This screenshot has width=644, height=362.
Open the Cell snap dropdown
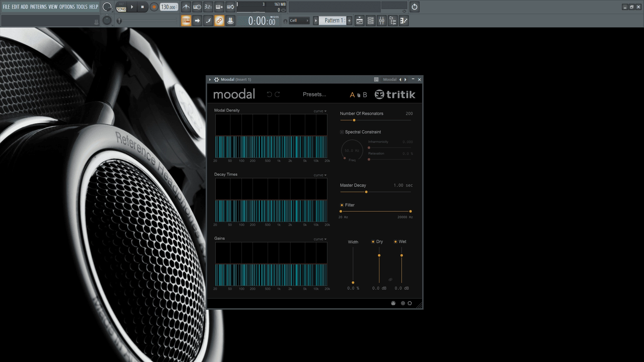click(299, 21)
